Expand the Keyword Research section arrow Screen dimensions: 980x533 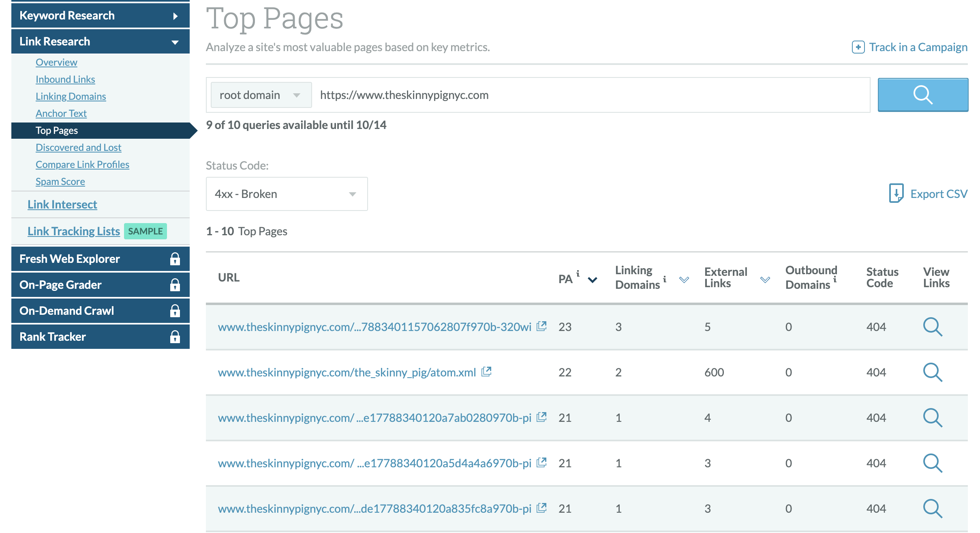coord(175,16)
